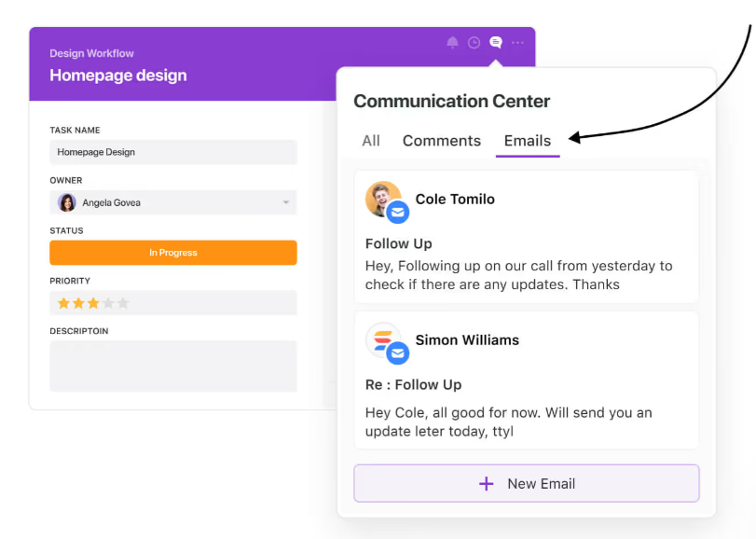Click the empty Description text area
The image size is (756, 539).
click(173, 366)
